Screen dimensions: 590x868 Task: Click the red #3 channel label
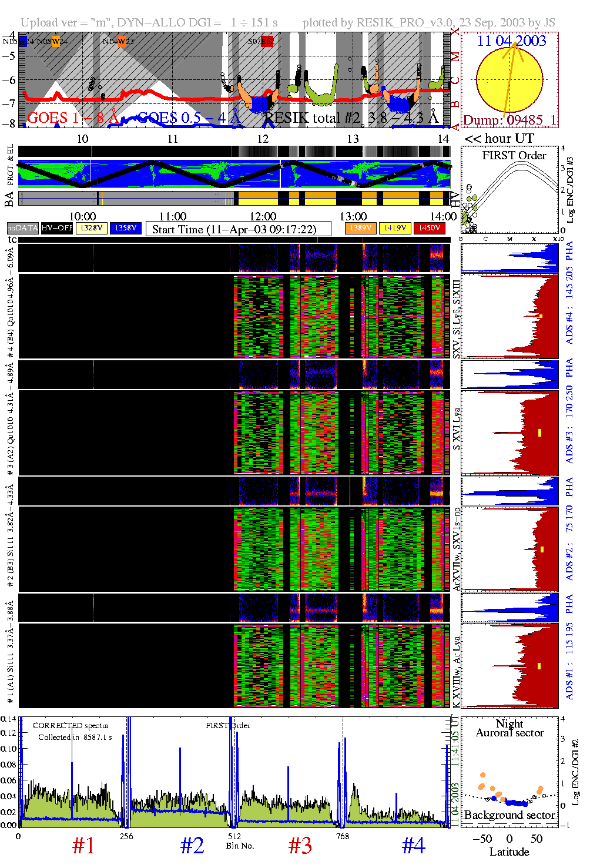click(x=300, y=846)
